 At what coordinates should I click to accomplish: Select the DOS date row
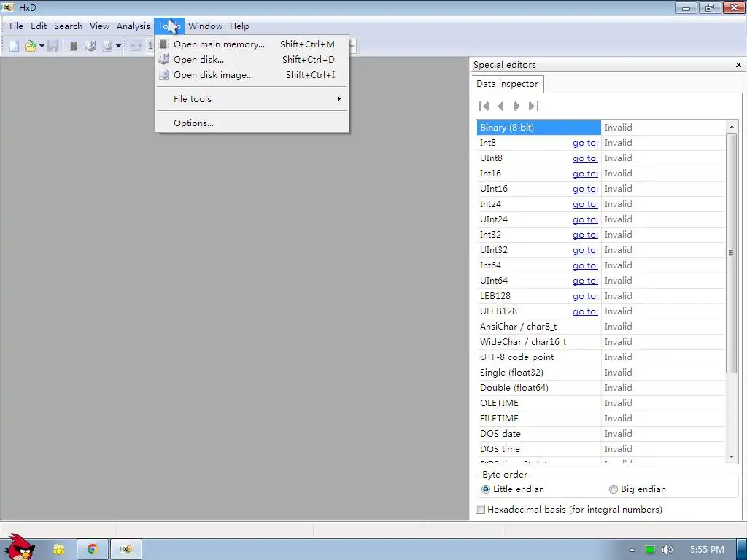(600, 434)
